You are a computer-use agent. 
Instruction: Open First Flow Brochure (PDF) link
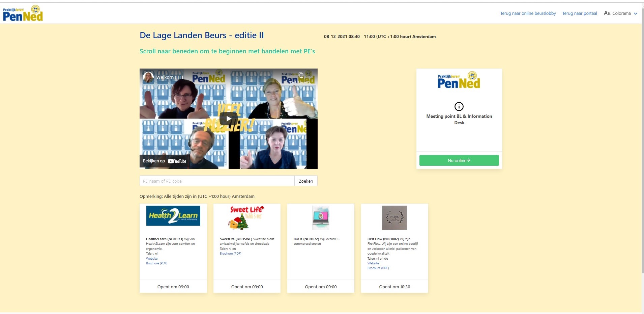378,268
